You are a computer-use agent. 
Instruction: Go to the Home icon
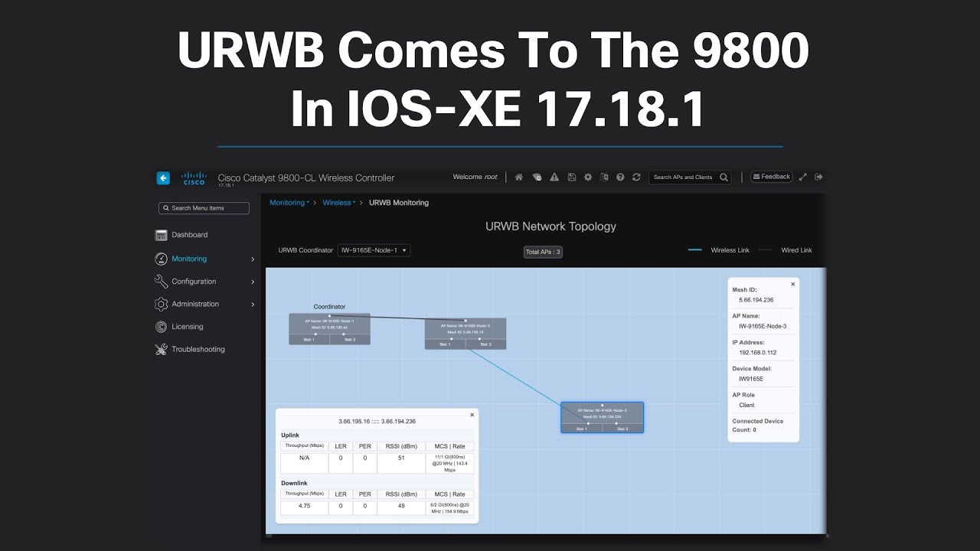click(518, 177)
